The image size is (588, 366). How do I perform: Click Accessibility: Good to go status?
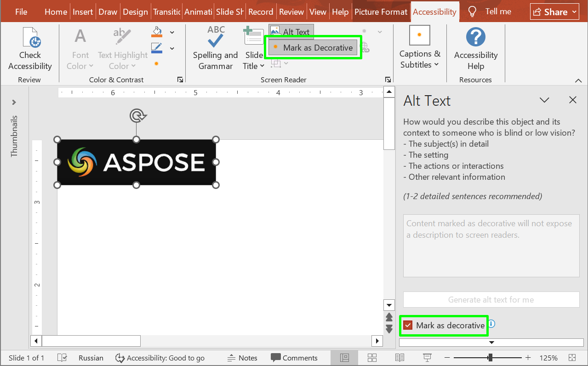(160, 358)
